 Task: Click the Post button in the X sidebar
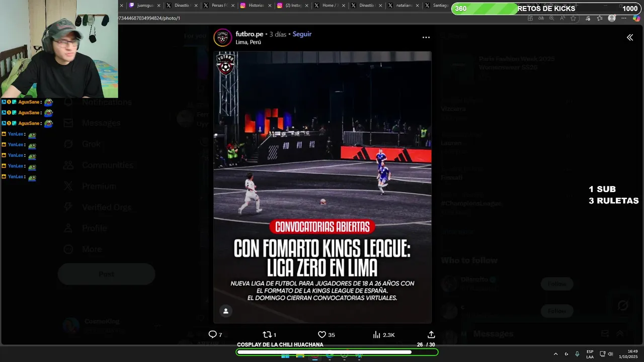(106, 274)
